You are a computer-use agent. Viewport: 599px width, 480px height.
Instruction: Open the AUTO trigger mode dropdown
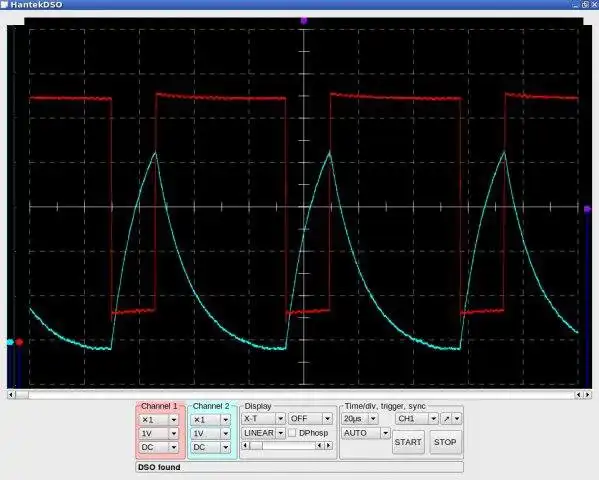coord(366,433)
